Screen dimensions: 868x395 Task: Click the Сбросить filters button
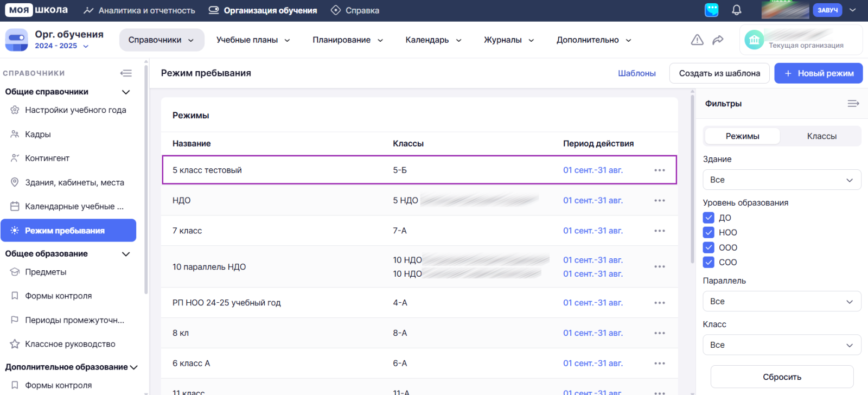point(782,377)
